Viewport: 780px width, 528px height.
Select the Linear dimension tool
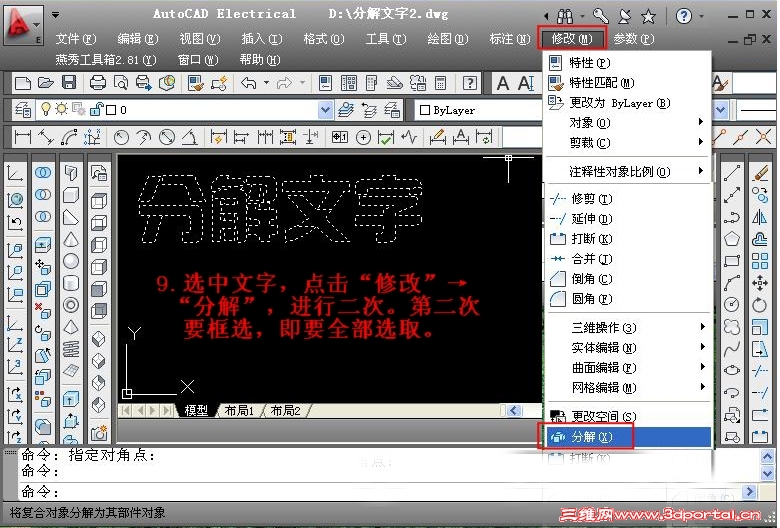(x=23, y=137)
